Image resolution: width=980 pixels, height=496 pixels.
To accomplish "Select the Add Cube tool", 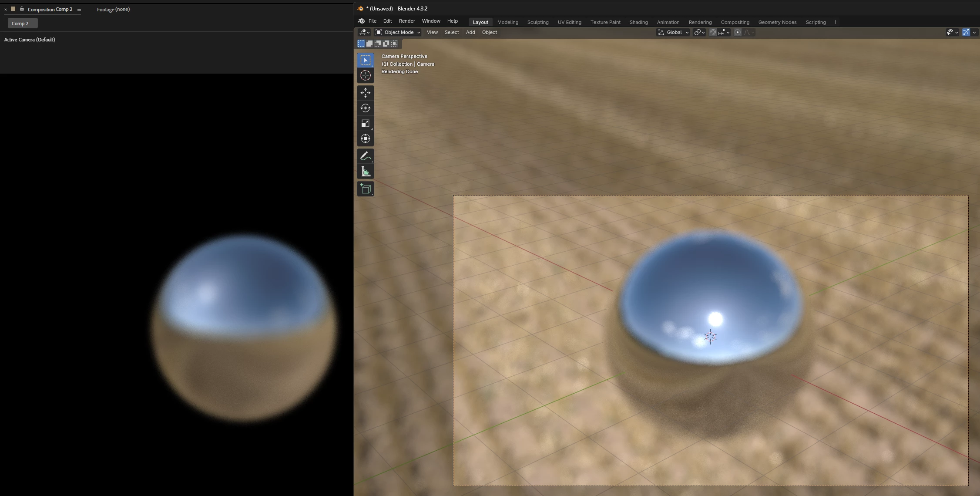I will point(365,189).
